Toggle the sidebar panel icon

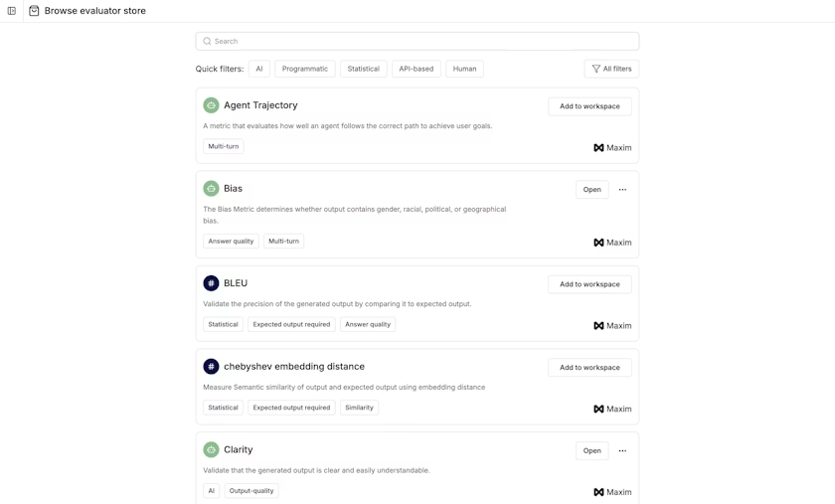coord(12,11)
